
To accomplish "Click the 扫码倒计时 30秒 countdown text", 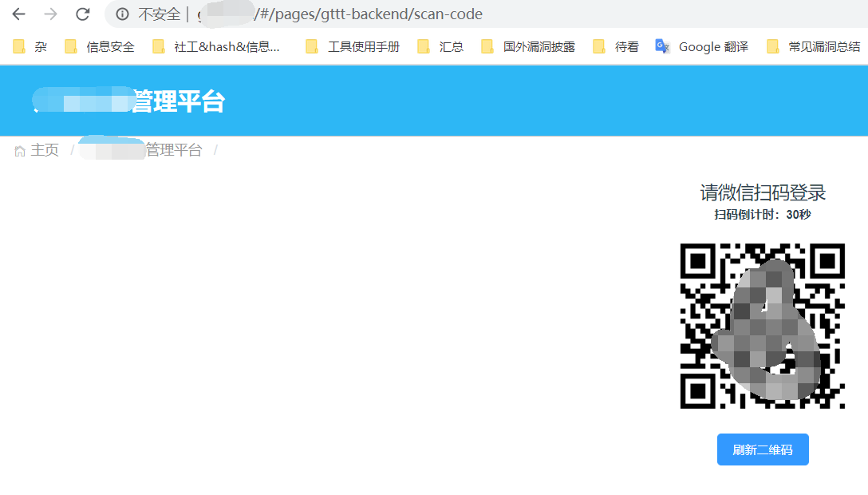I will [763, 214].
